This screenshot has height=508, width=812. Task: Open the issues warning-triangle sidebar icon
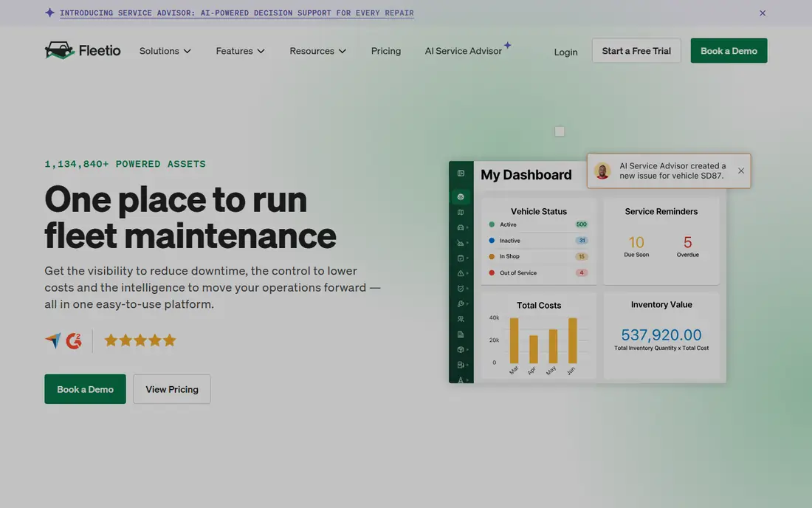[x=460, y=273]
